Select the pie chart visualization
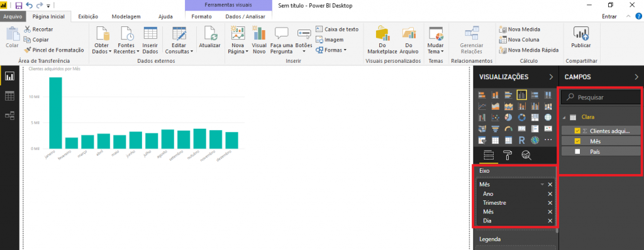The height and width of the screenshot is (250, 644). [x=508, y=118]
